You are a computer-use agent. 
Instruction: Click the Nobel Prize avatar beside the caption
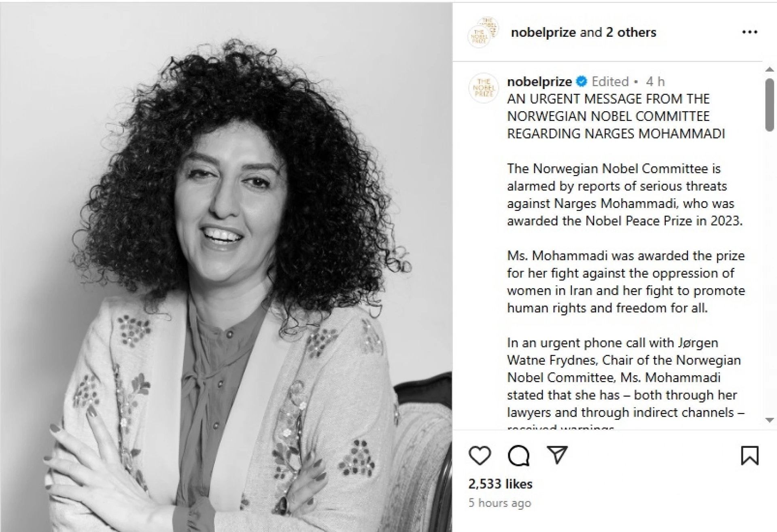(x=483, y=87)
